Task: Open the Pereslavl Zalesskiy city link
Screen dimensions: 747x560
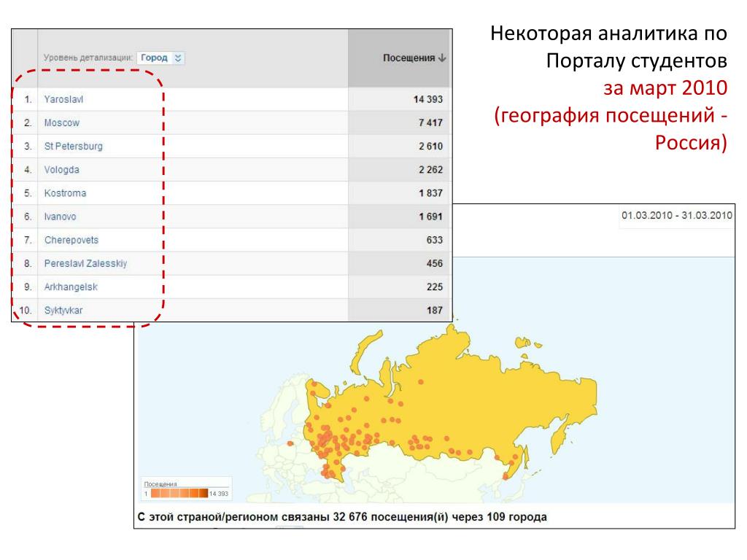Action: click(86, 263)
